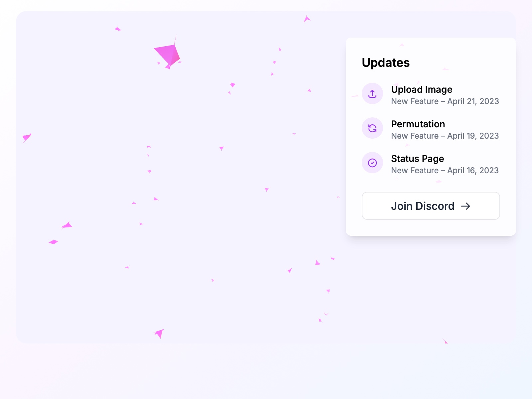532x399 pixels.
Task: Select the circular icon beside Permutation
Action: point(372,128)
